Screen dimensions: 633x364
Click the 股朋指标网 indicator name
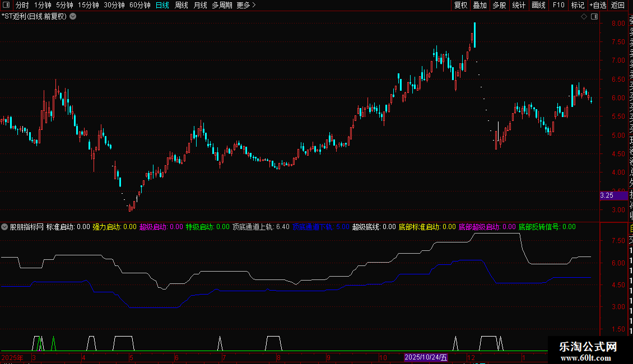[27, 227]
